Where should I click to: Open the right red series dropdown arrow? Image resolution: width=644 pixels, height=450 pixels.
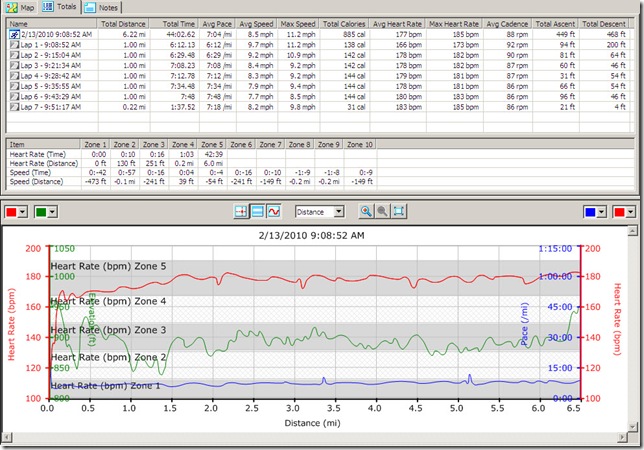[630, 212]
